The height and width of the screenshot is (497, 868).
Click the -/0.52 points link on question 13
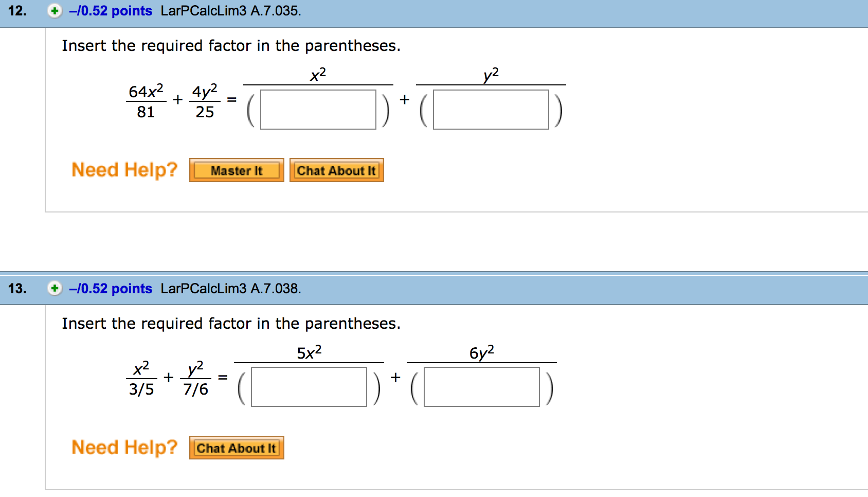(112, 289)
